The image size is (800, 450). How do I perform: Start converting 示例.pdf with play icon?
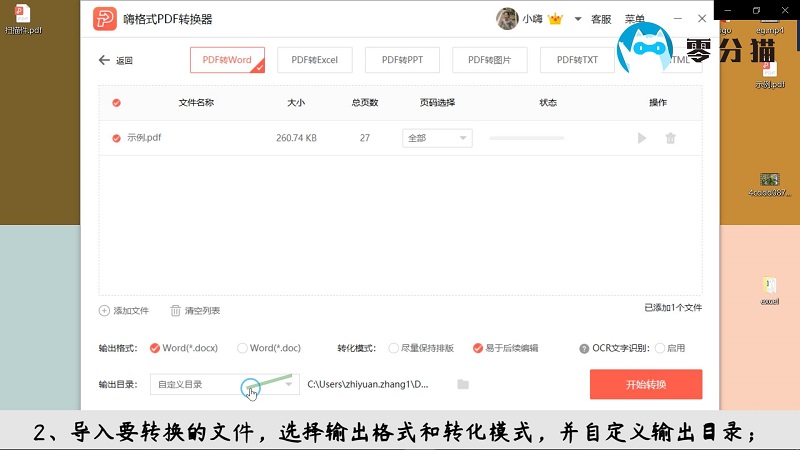pos(642,138)
